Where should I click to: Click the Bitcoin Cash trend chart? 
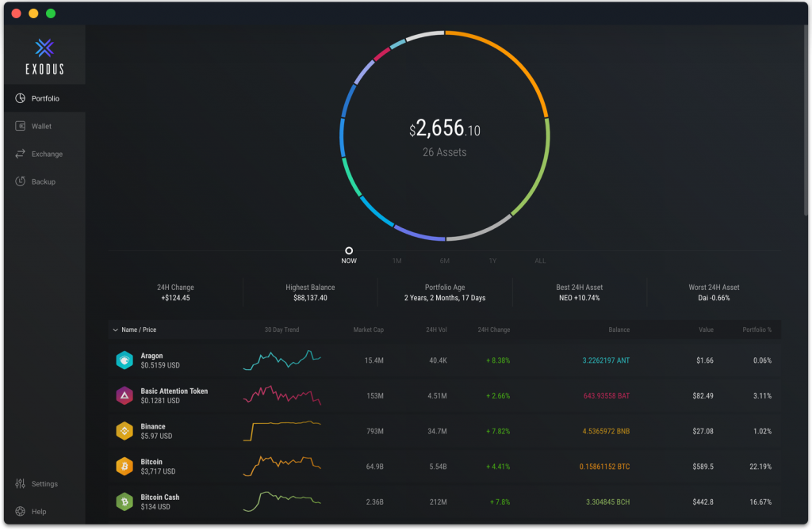(x=282, y=501)
